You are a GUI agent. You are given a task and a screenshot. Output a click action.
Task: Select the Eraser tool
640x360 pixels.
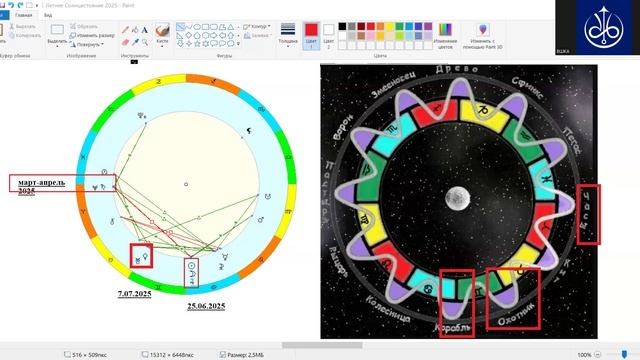[x=125, y=42]
